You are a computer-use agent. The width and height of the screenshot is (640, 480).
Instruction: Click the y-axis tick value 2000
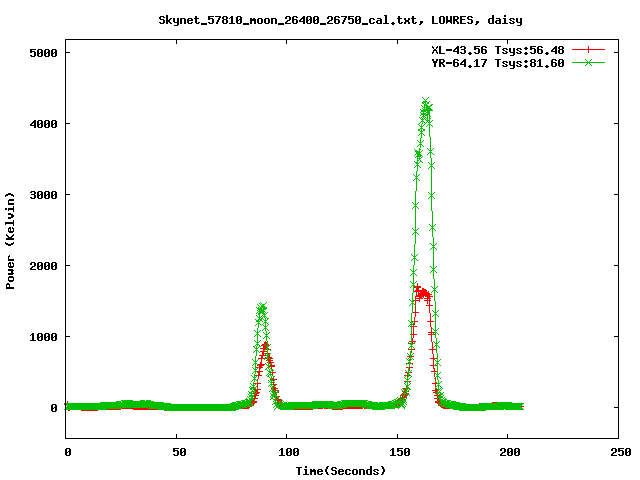[43, 266]
